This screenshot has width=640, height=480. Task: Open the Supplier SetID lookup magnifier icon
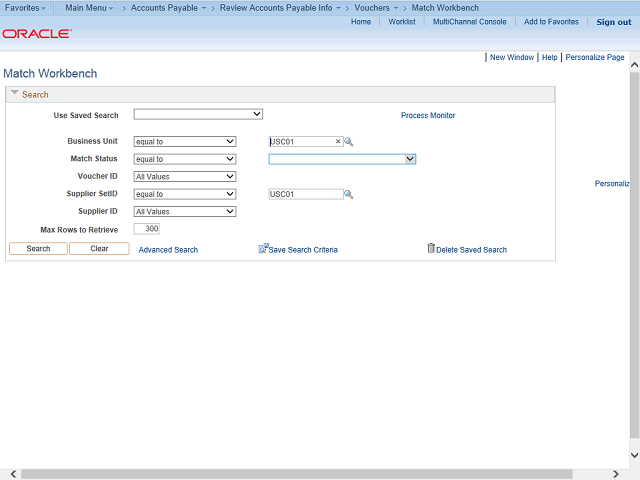349,194
